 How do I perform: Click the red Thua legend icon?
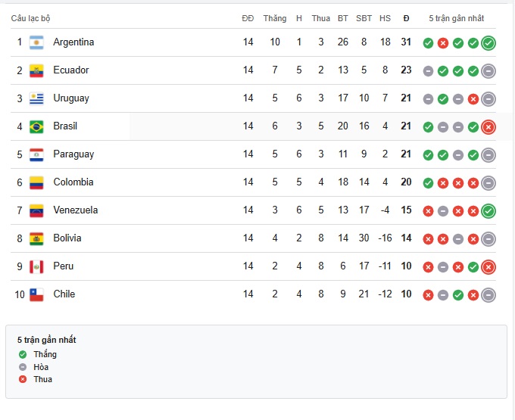[x=23, y=379]
